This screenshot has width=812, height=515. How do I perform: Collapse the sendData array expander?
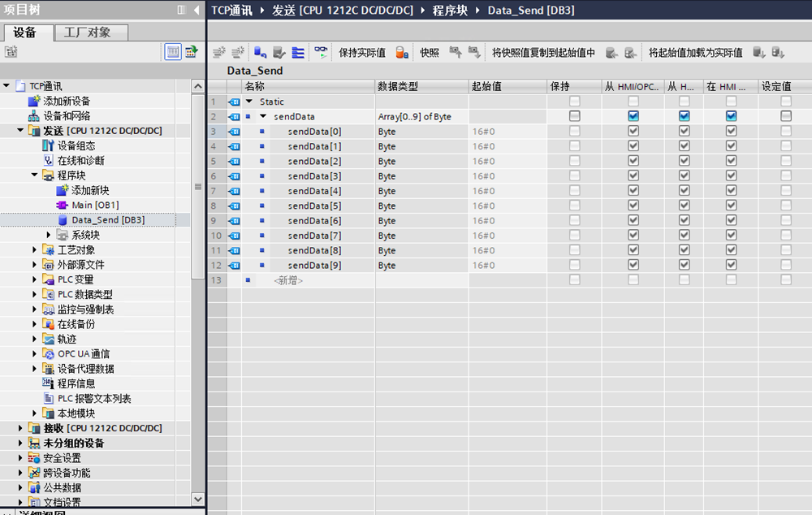coord(263,117)
